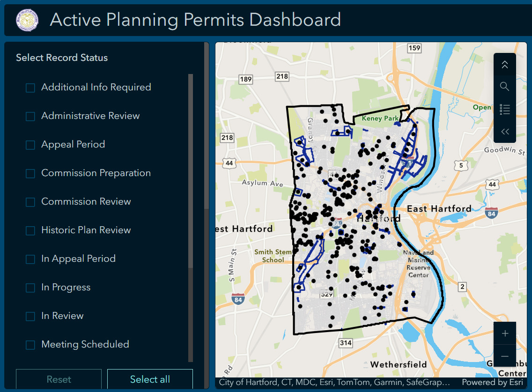Check the Appeal Period checkbox
532x392 pixels.
(30, 144)
